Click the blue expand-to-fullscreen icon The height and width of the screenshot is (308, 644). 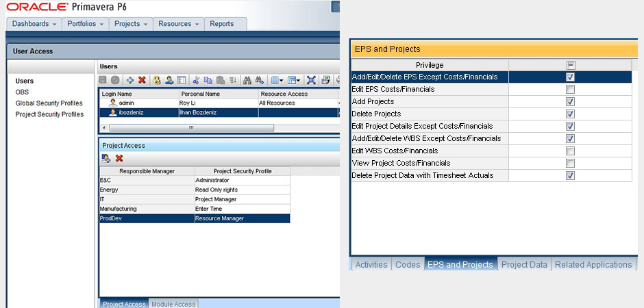coord(312,80)
